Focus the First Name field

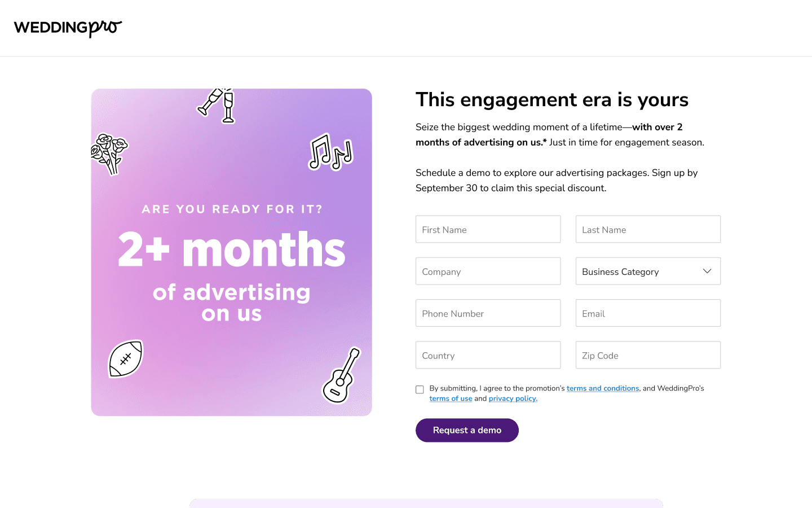(x=488, y=229)
